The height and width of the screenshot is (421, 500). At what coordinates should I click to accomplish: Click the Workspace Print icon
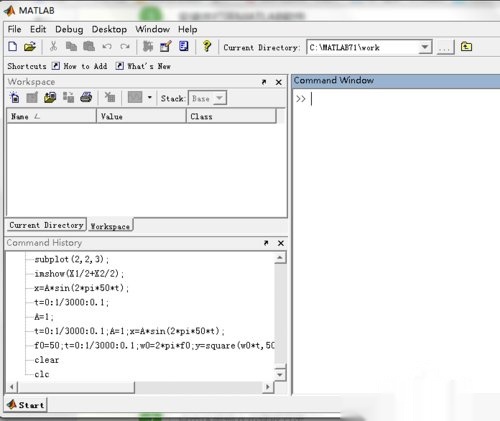pos(86,98)
